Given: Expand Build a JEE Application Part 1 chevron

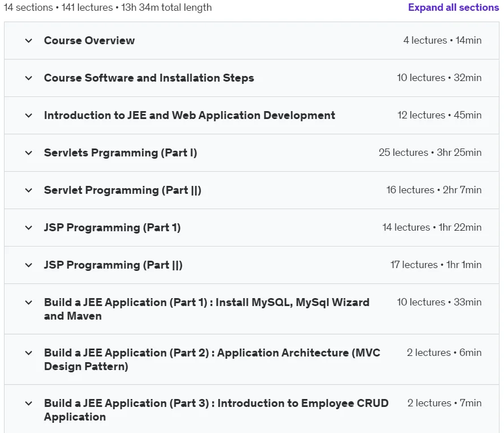Looking at the screenshot, I should coord(29,303).
